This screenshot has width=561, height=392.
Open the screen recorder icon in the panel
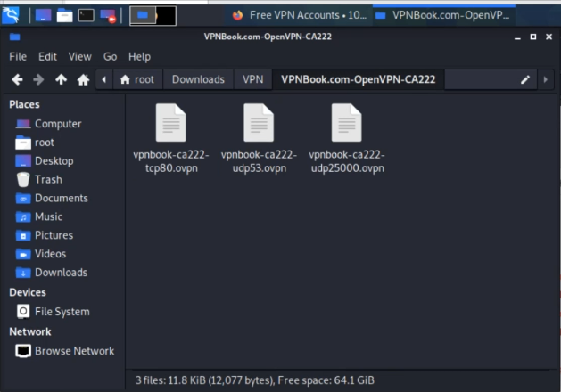coord(108,16)
